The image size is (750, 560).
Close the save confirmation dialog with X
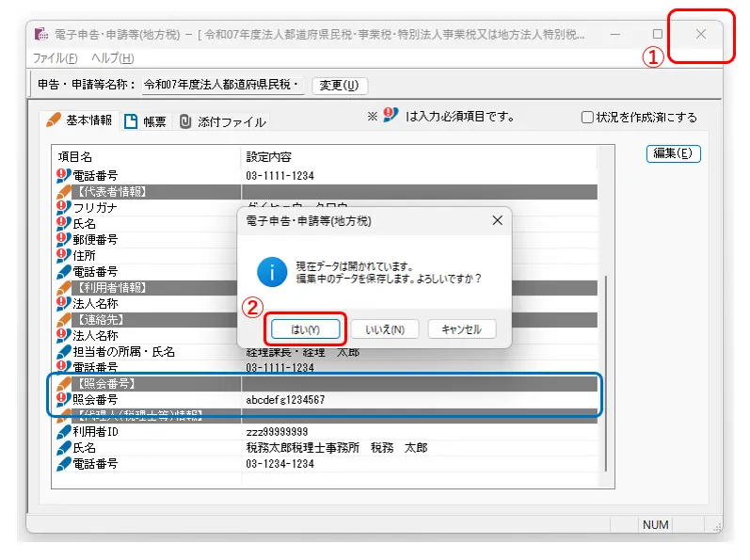tap(497, 220)
